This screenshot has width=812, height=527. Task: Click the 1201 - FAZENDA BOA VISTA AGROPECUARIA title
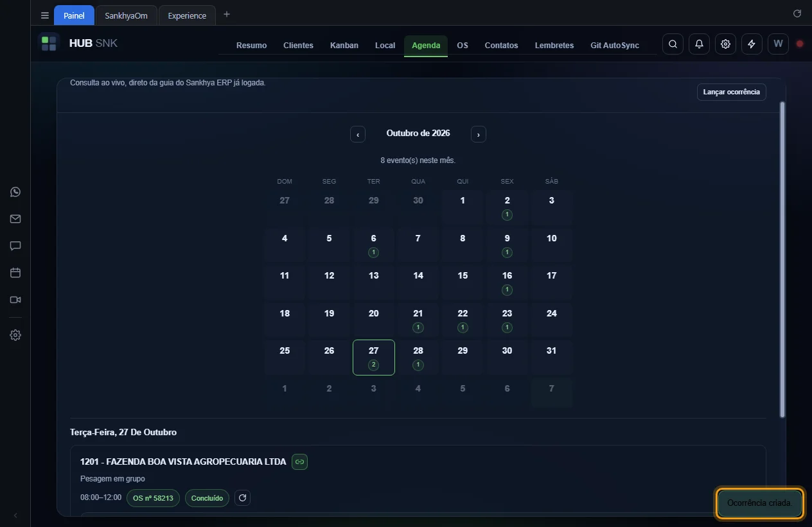(183, 462)
